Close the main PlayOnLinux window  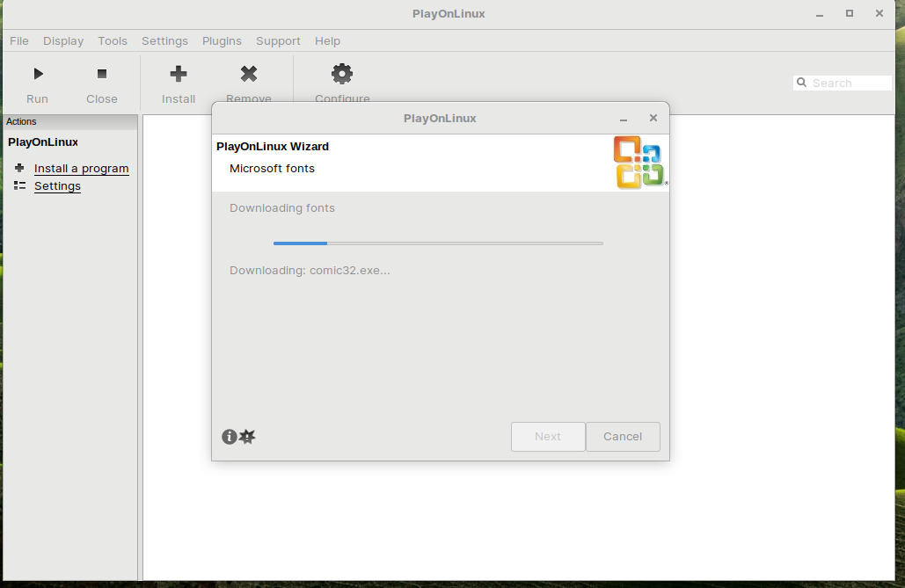[x=879, y=13]
